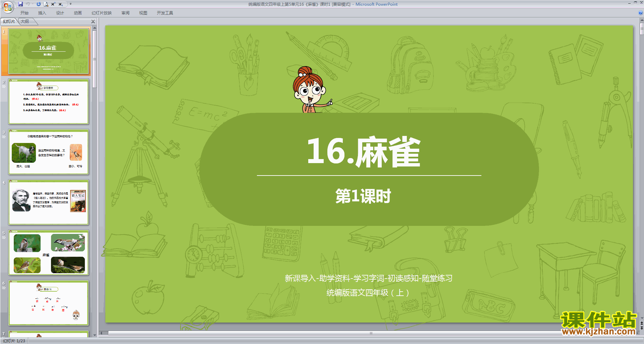Select slide 5 thumbnail with four sparrow photos
The image size is (644, 344).
(49, 253)
